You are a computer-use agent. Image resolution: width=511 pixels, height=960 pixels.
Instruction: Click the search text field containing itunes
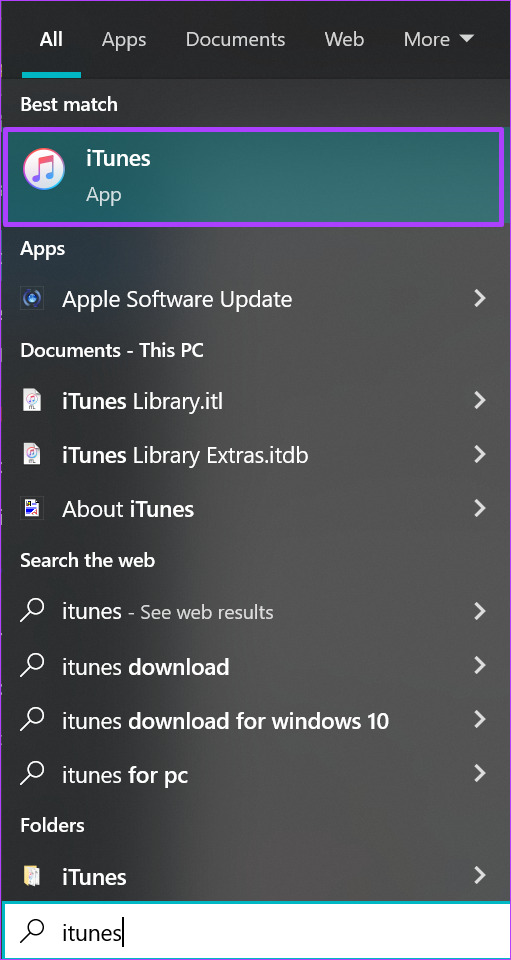256,932
